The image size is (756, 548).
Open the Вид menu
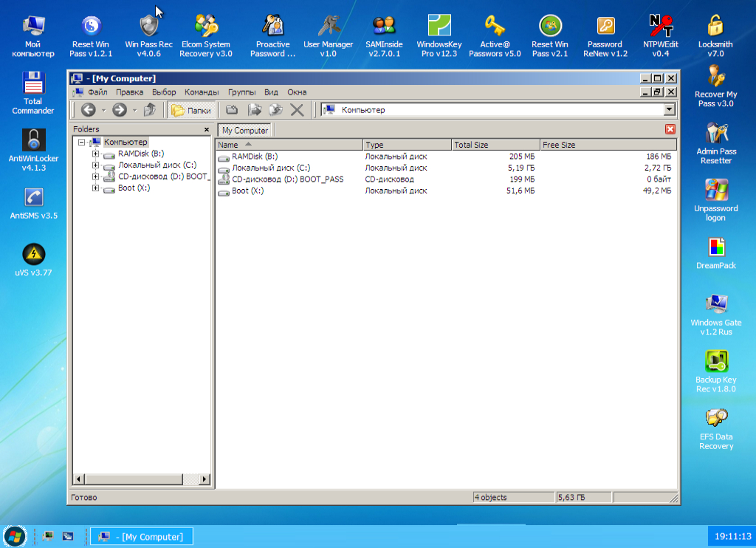point(271,92)
